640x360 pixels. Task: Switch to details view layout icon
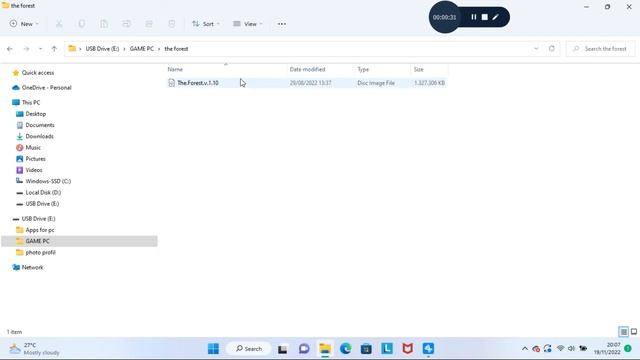click(x=623, y=332)
